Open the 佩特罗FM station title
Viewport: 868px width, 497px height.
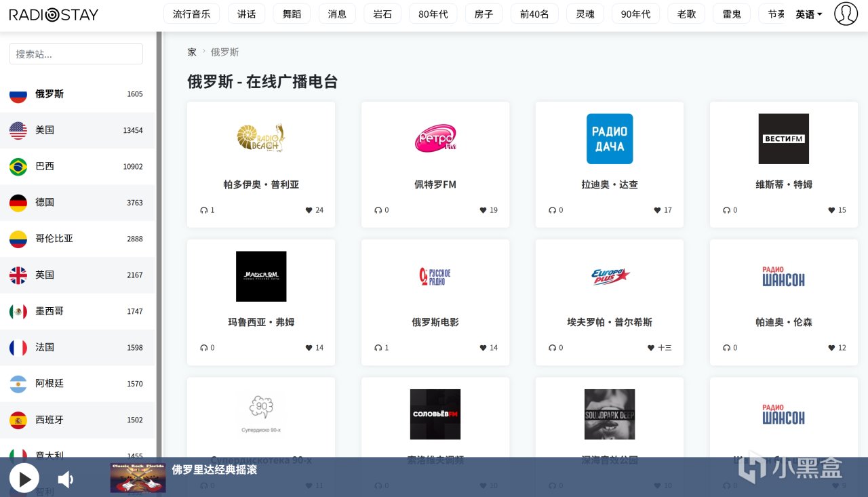435,184
